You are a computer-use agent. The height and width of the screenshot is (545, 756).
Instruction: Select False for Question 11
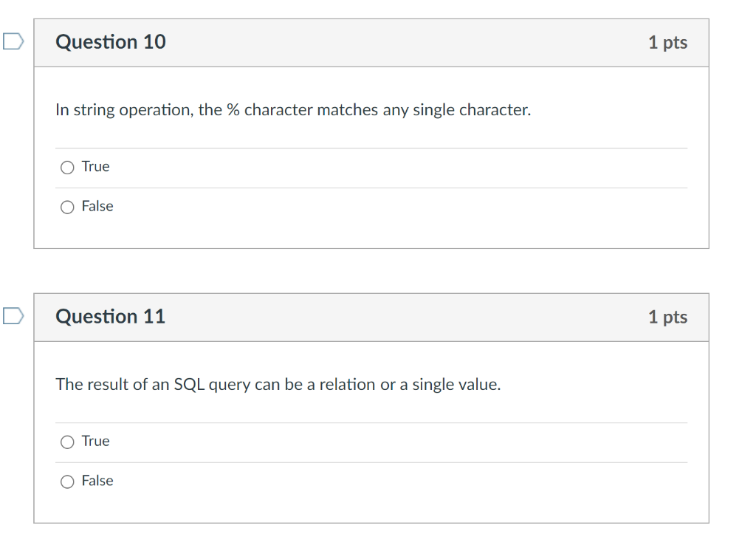click(66, 481)
